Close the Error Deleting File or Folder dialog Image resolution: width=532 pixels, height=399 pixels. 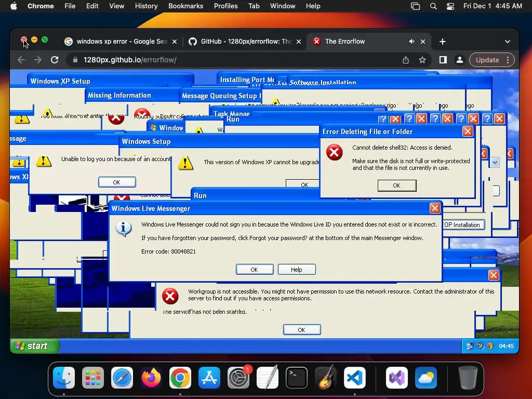pos(468,131)
